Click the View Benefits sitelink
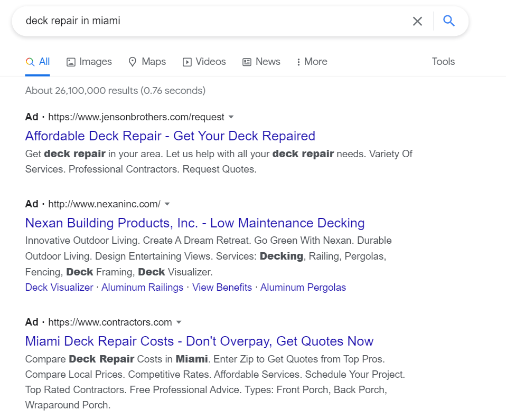This screenshot has width=506, height=420. (222, 287)
